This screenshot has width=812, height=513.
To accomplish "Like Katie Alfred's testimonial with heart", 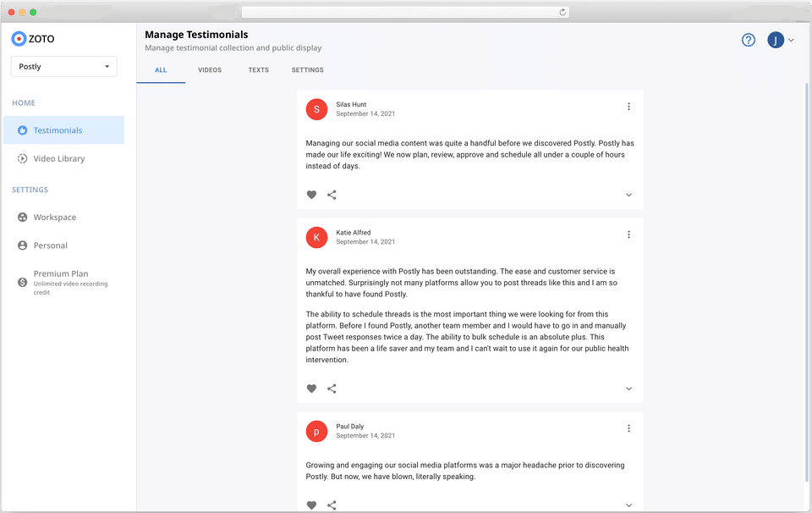I will click(x=311, y=389).
